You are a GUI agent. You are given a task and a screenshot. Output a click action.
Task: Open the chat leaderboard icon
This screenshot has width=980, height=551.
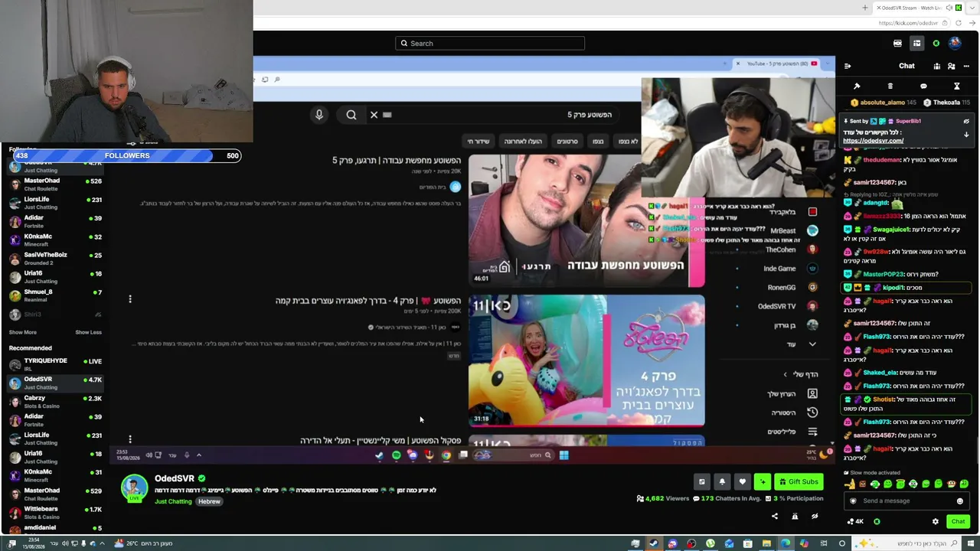coord(936,67)
